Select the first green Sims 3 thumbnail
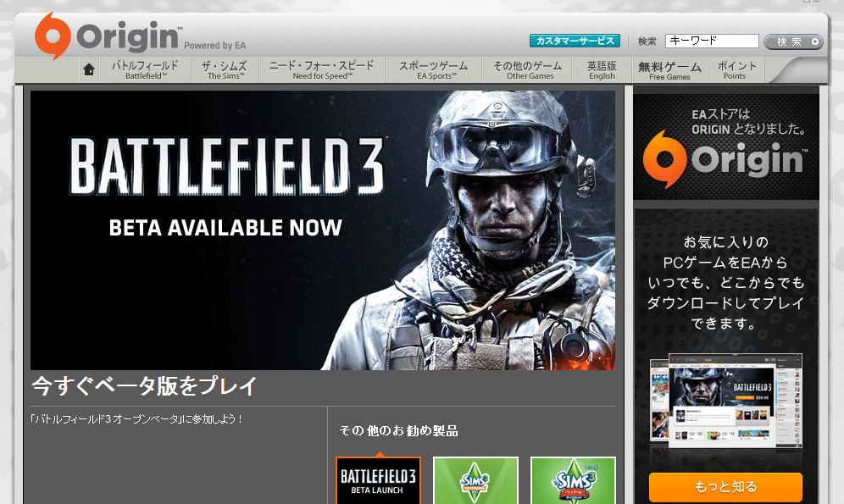Viewport: 844px width, 504px height. click(x=475, y=480)
